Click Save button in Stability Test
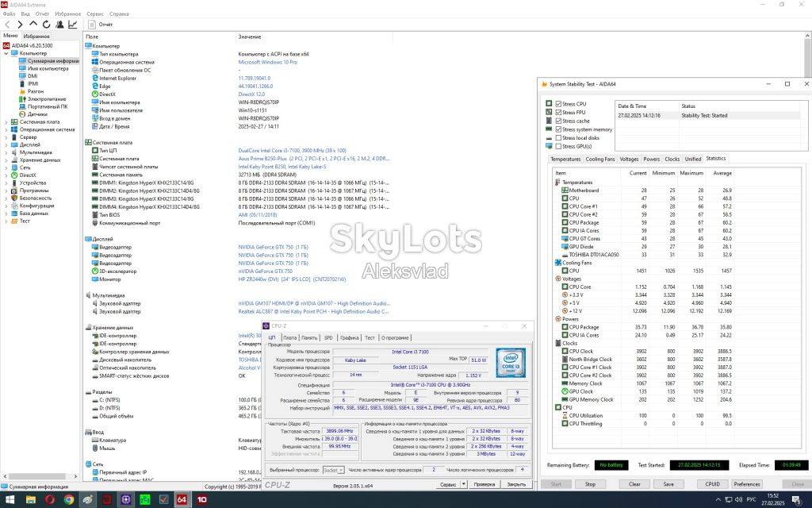Screen dimensions: 812x508 (x=668, y=484)
